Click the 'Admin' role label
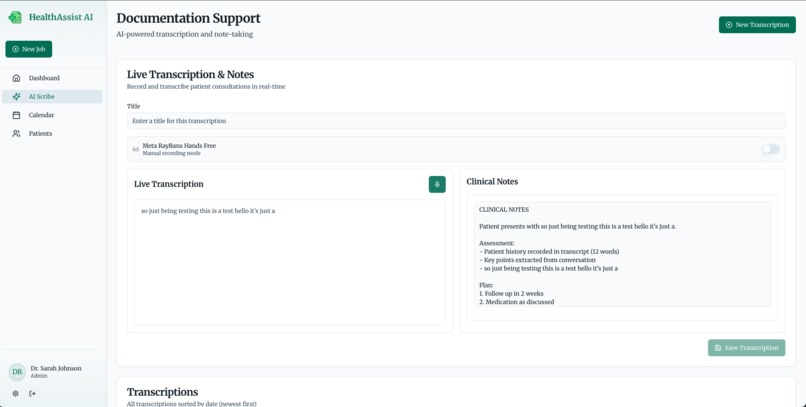Viewport: 806px width, 407px height. click(x=39, y=376)
